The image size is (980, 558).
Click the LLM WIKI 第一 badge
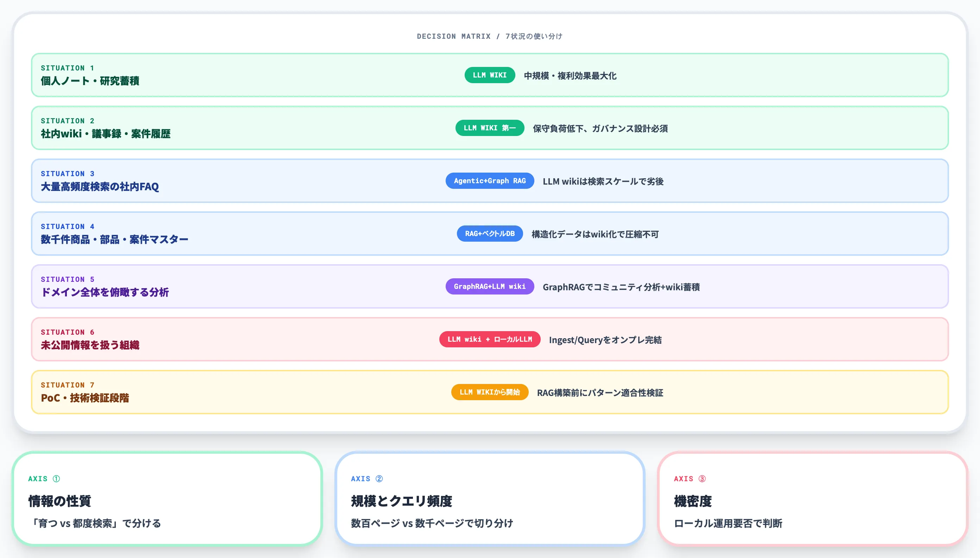(x=489, y=128)
